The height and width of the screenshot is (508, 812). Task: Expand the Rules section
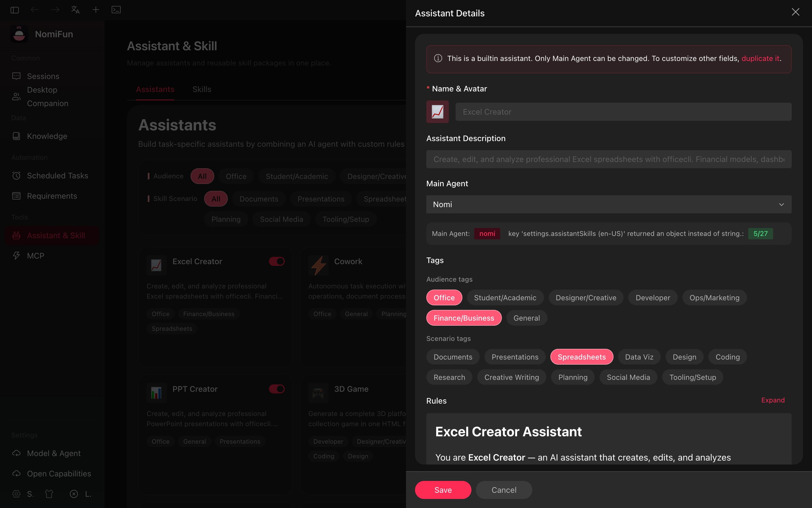coord(773,400)
